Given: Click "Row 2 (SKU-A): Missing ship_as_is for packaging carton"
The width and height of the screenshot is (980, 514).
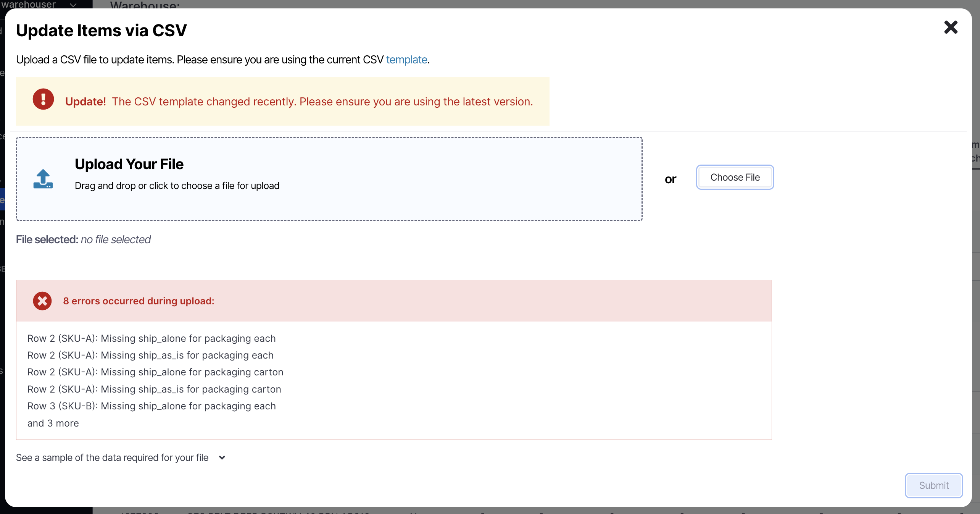Looking at the screenshot, I should tap(154, 389).
